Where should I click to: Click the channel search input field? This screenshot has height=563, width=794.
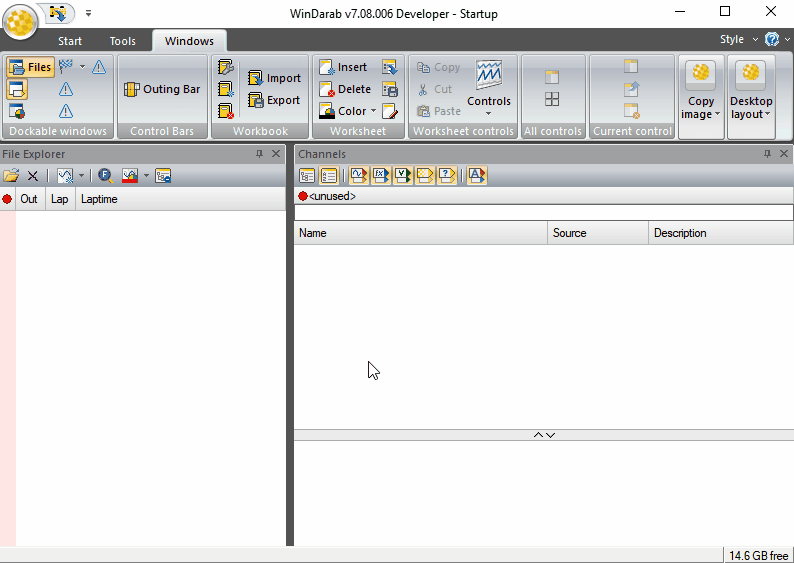[544, 213]
